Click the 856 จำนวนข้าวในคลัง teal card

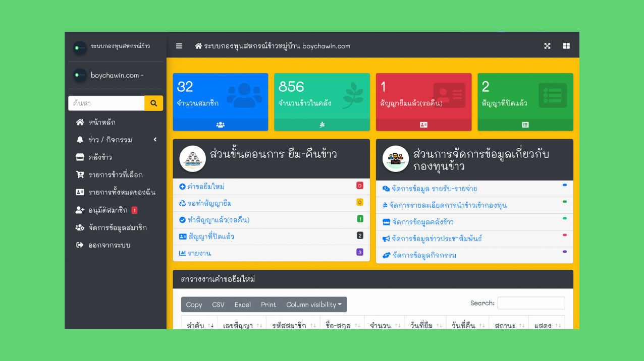coord(322,102)
